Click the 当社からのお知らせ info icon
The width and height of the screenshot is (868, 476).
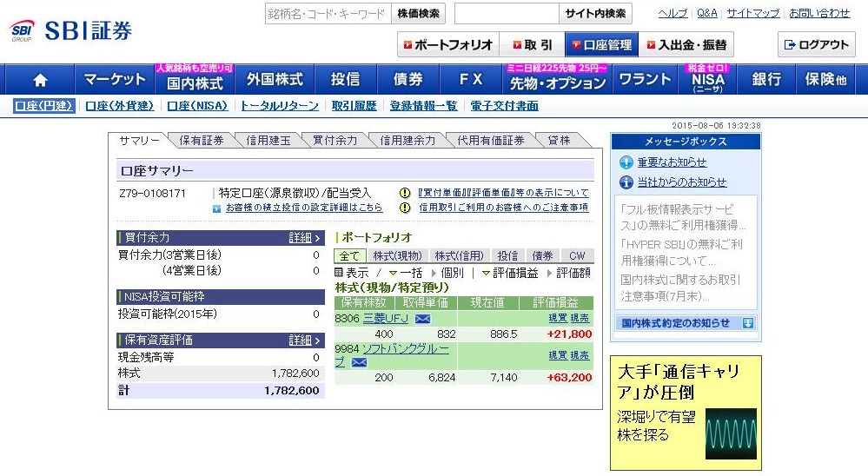coord(626,182)
